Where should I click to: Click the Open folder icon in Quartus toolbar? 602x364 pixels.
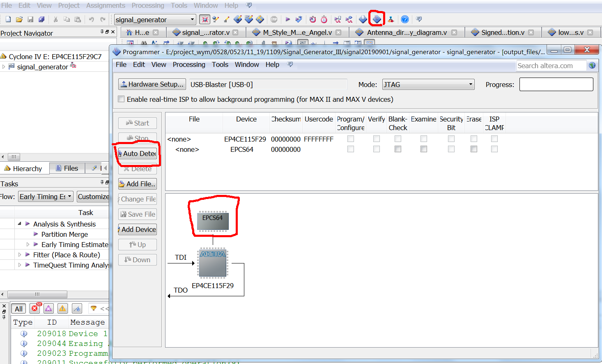pos(19,19)
